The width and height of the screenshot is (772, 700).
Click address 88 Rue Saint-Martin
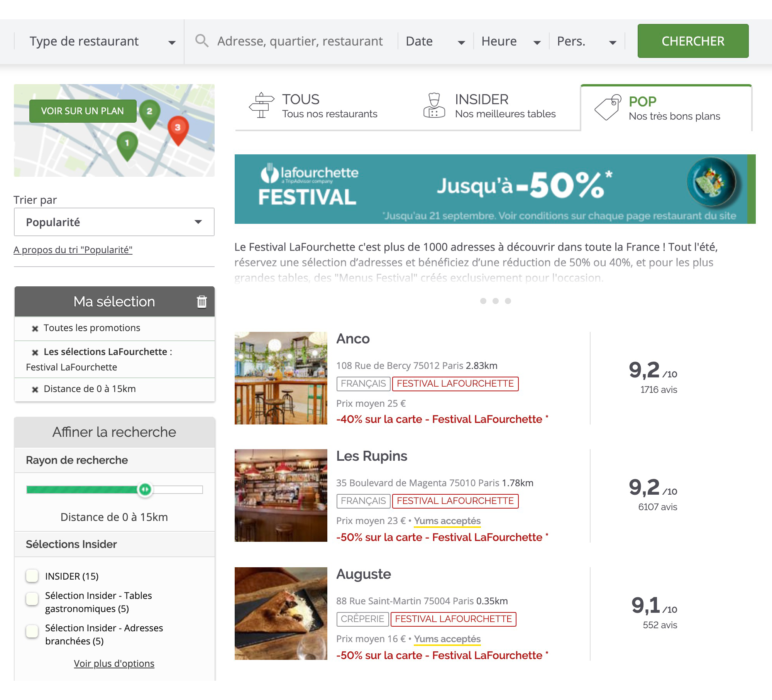[405, 601]
